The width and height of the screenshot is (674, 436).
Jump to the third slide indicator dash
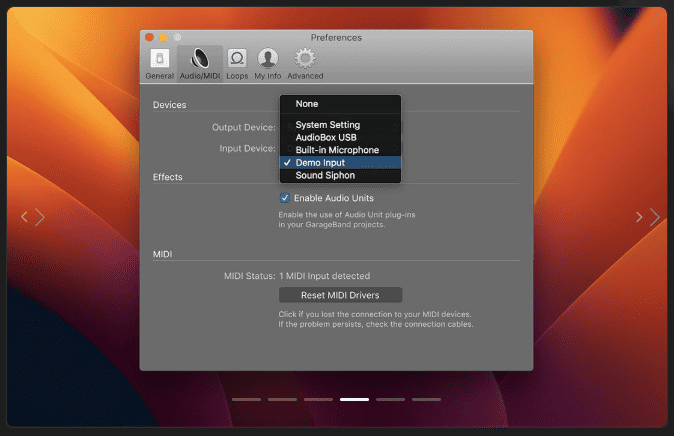point(319,399)
